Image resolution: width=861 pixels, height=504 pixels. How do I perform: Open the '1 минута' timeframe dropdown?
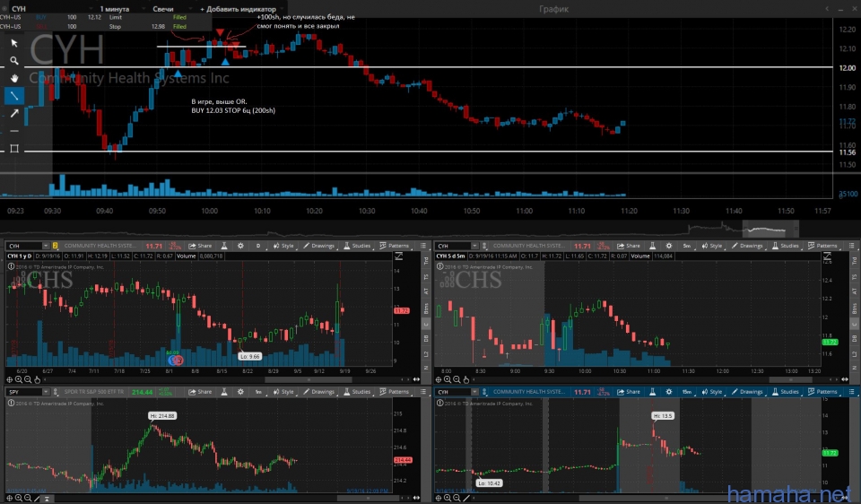coord(121,9)
